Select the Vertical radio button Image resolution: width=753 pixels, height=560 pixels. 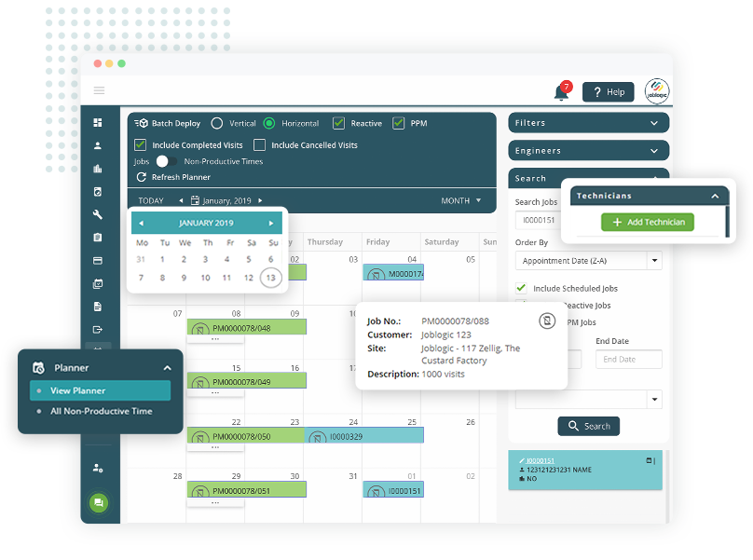click(x=216, y=122)
